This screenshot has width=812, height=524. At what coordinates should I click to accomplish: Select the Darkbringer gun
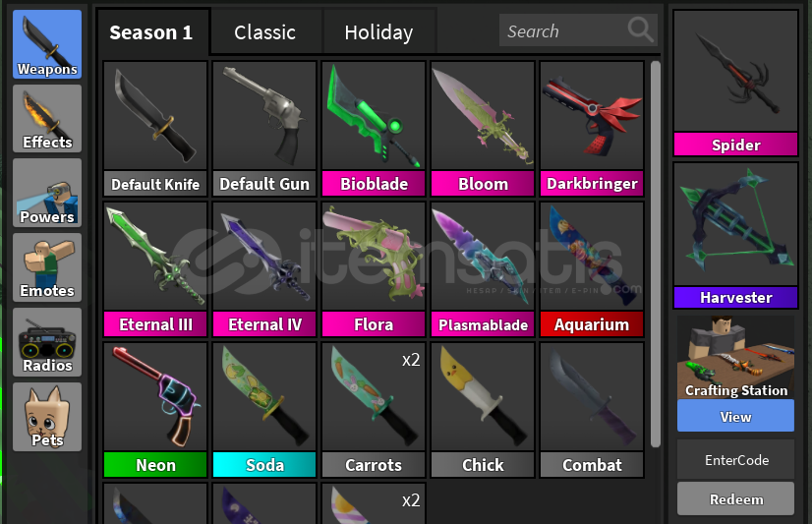592,129
